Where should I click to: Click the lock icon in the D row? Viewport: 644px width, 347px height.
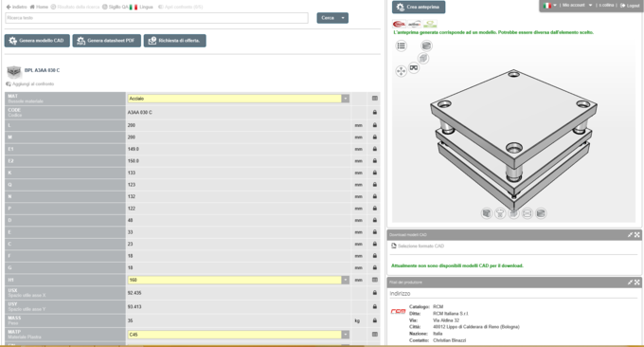click(x=375, y=220)
